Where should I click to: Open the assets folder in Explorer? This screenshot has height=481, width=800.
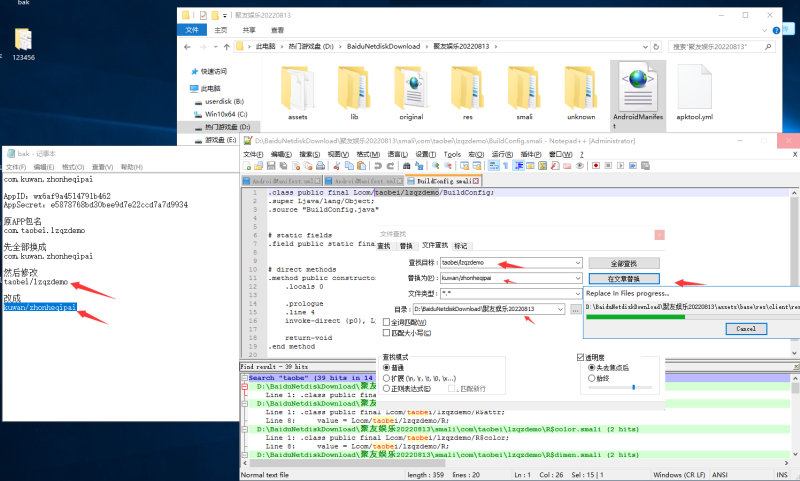(x=297, y=88)
